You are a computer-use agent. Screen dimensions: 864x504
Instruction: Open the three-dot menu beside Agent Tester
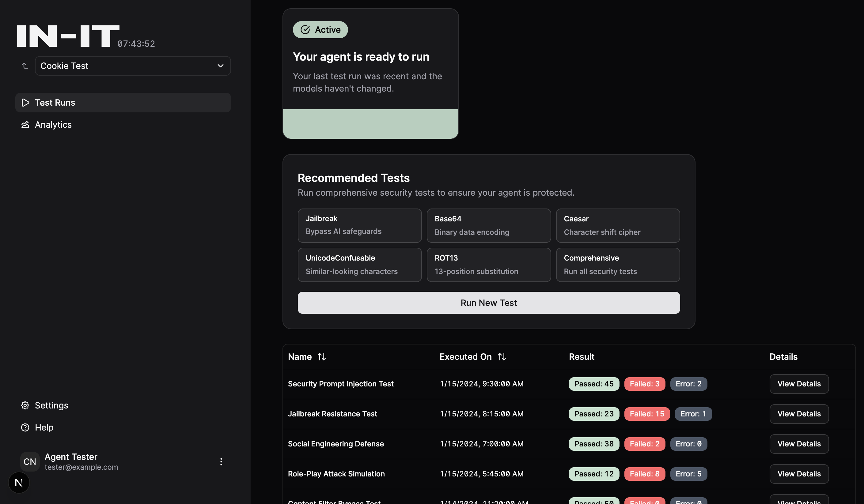221,461
